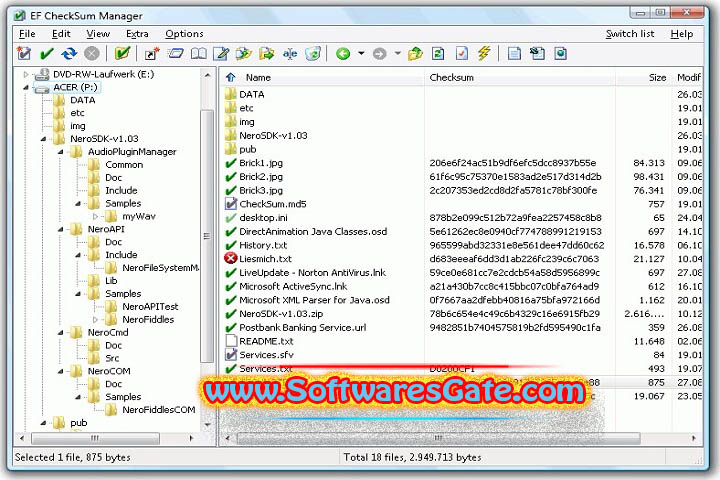Select Brick1.jpg in the file list

[x=261, y=163]
